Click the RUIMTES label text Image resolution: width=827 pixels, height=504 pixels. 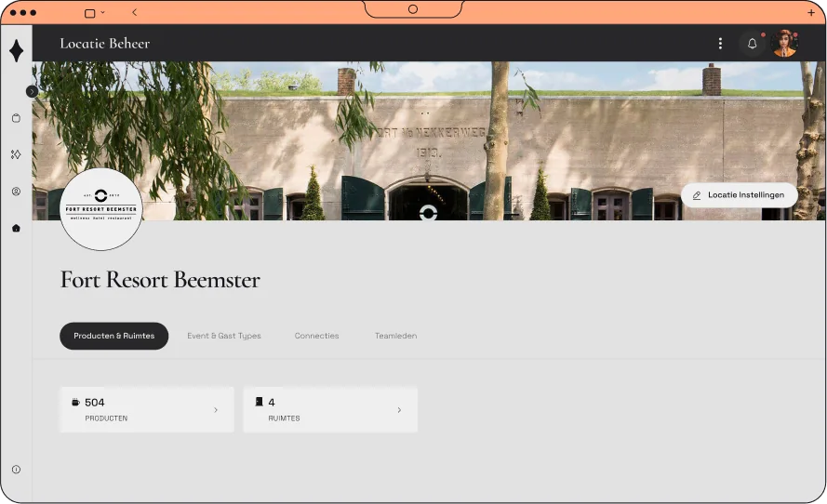click(284, 418)
